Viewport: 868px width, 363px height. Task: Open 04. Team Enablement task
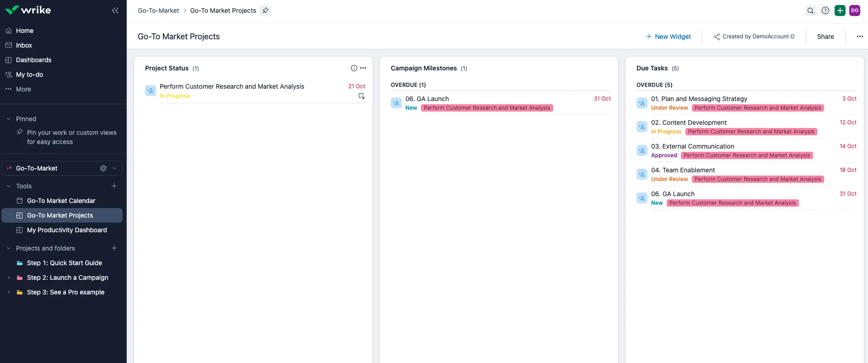(x=683, y=170)
